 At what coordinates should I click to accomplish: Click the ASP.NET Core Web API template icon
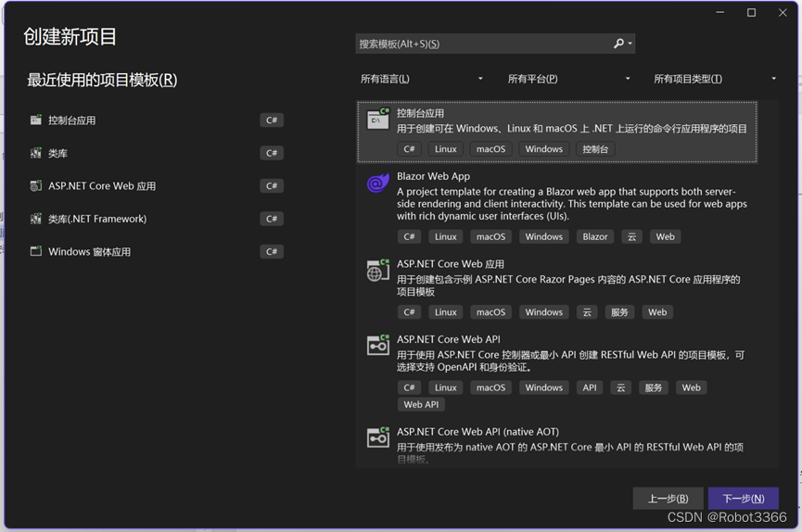pyautogui.click(x=378, y=345)
